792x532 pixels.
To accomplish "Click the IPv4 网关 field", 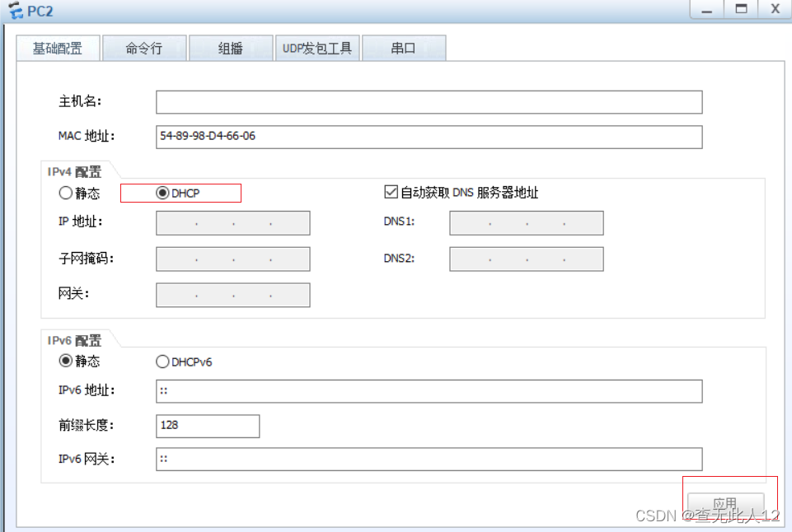I will [233, 295].
